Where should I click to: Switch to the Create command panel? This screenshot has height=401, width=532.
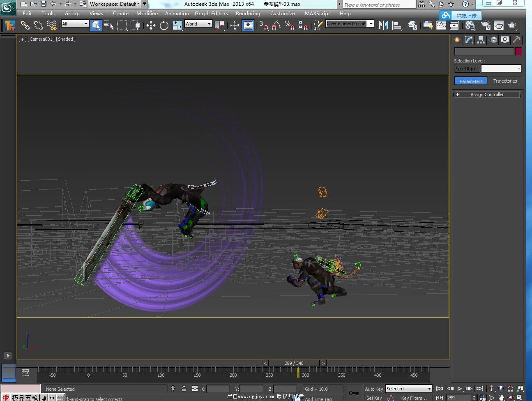[x=457, y=40]
